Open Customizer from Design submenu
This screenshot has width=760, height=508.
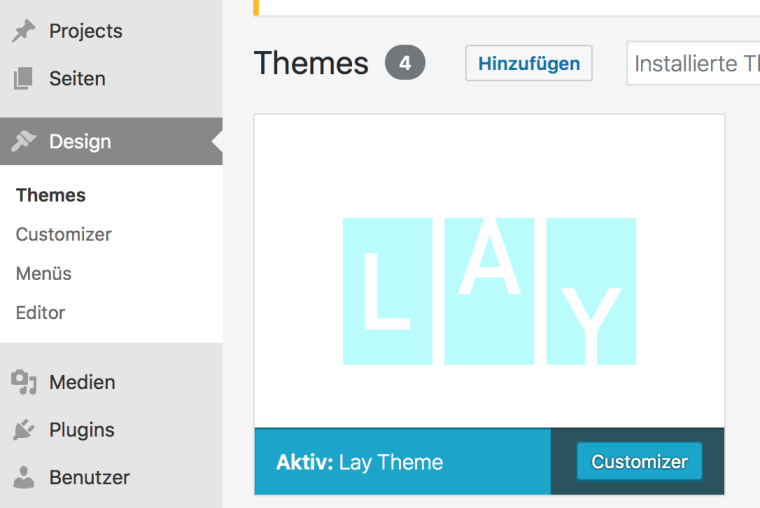point(64,234)
